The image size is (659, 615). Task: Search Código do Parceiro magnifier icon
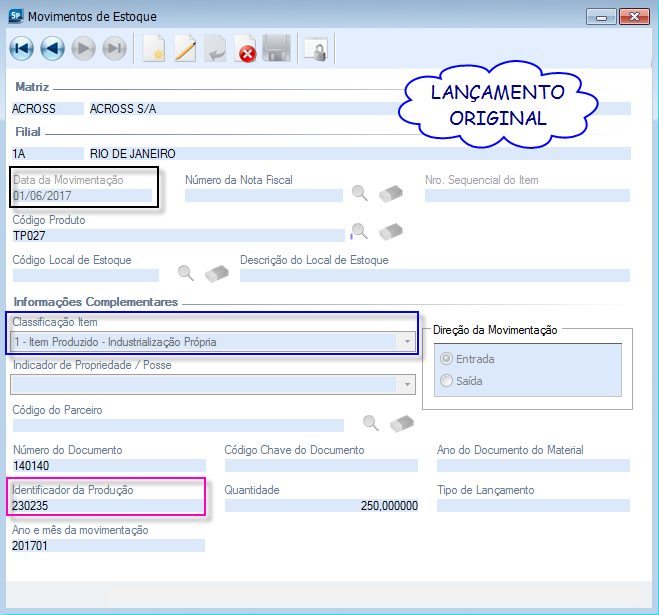pyautogui.click(x=371, y=423)
